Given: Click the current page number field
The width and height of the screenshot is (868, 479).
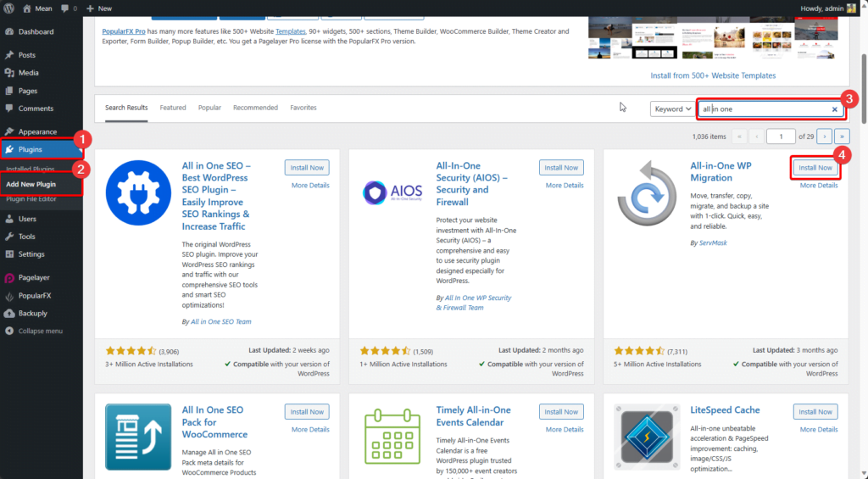Looking at the screenshot, I should pyautogui.click(x=780, y=136).
